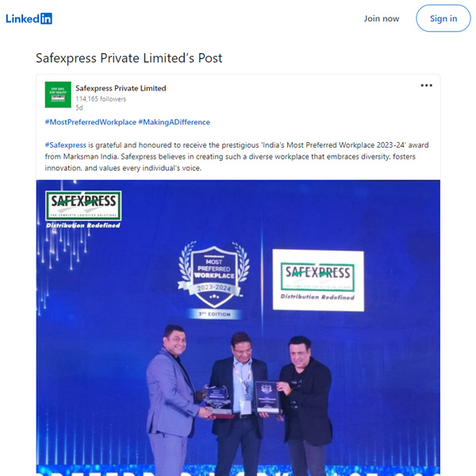Follow the #MostPreferredWorkplace hashtag link
476x476 pixels.
click(x=90, y=122)
